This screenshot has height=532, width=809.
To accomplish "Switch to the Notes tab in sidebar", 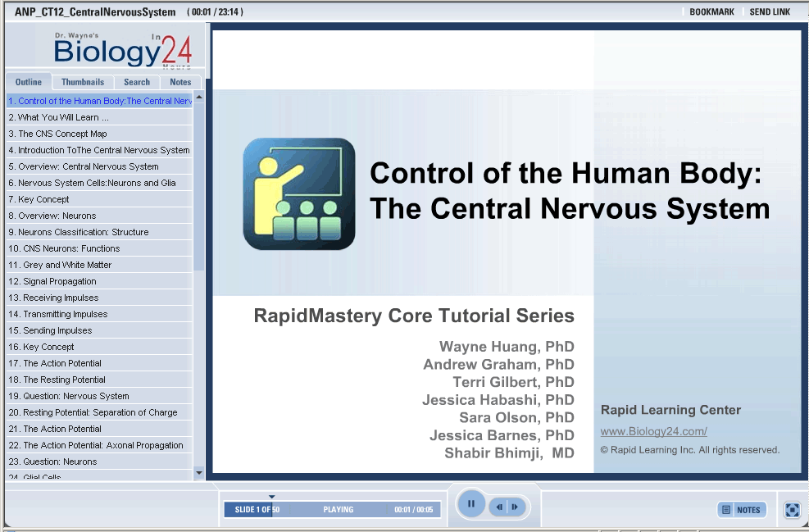I will pos(180,82).
